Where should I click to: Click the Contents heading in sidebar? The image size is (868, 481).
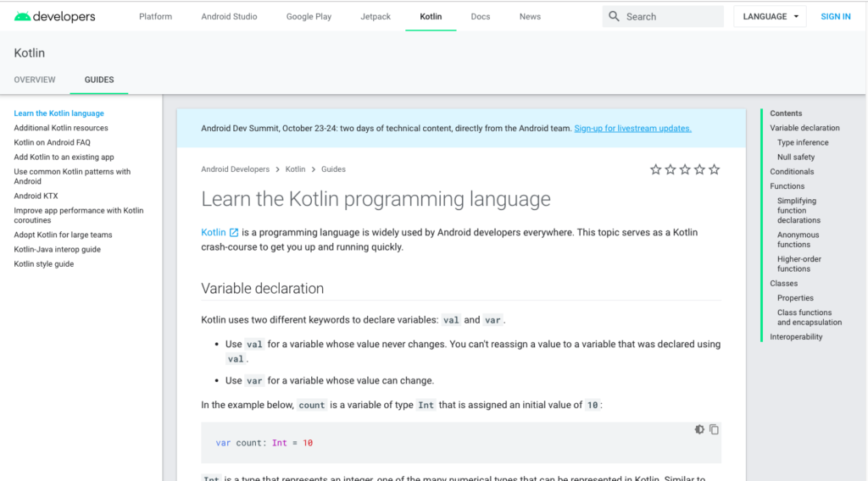pyautogui.click(x=786, y=113)
